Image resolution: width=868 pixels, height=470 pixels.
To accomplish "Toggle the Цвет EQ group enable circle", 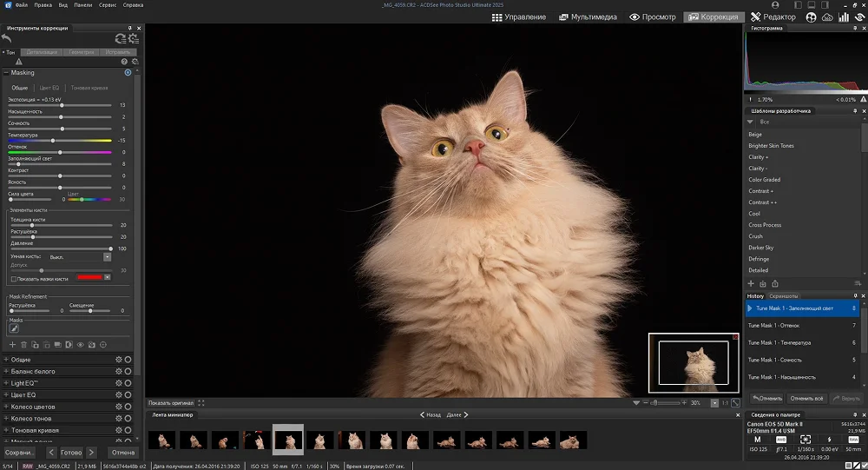I will [128, 395].
